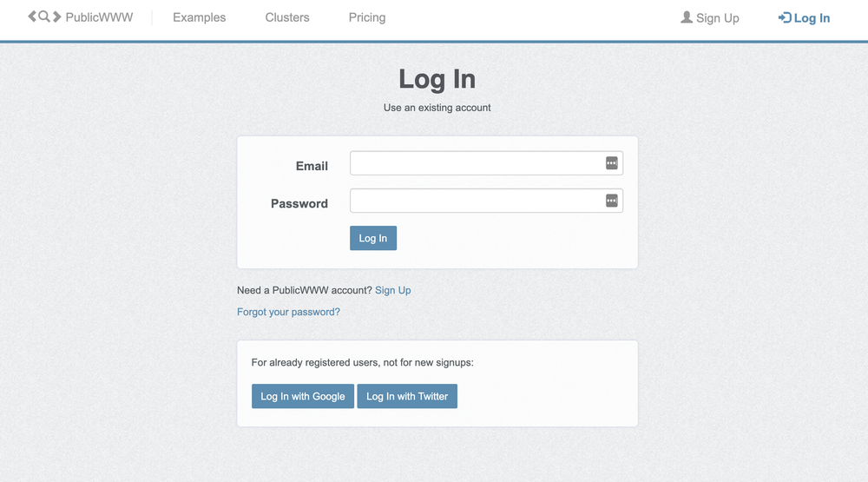868x482 pixels.
Task: Submit the form with Log In button
Action: pyautogui.click(x=373, y=238)
